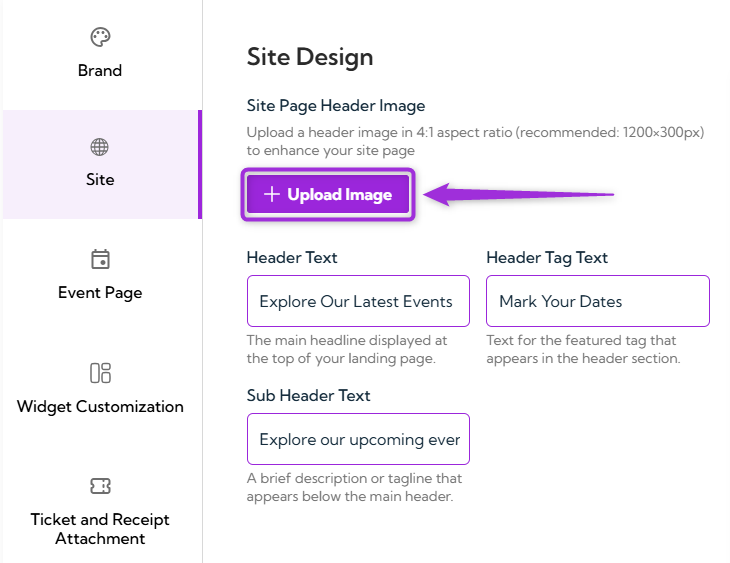Image resolution: width=730 pixels, height=563 pixels.
Task: Click the Widget Customization layout icon
Action: point(100,373)
